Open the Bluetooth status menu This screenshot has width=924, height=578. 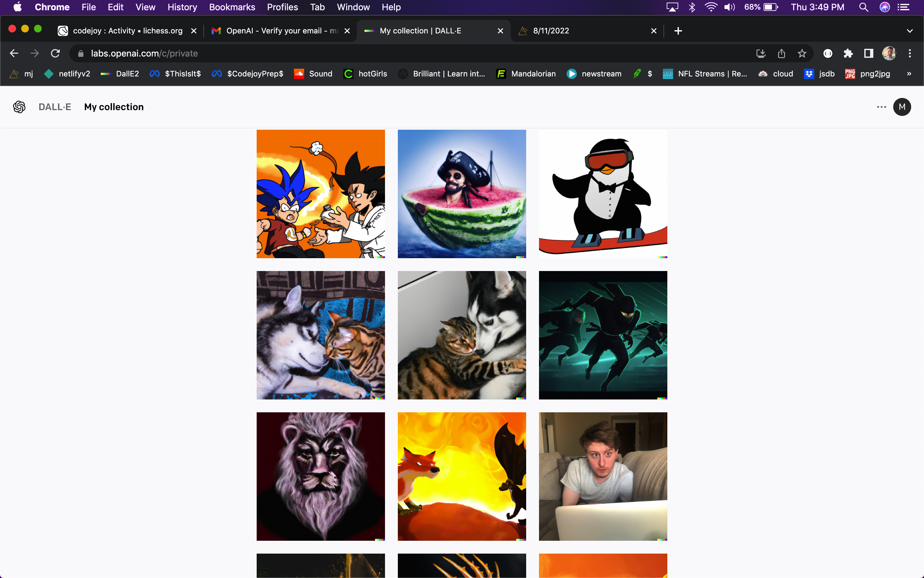pyautogui.click(x=692, y=7)
